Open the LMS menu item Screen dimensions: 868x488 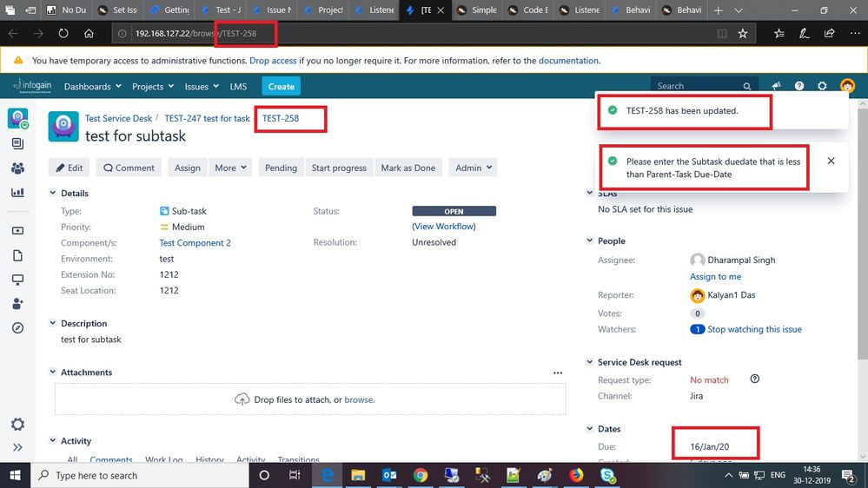238,86
